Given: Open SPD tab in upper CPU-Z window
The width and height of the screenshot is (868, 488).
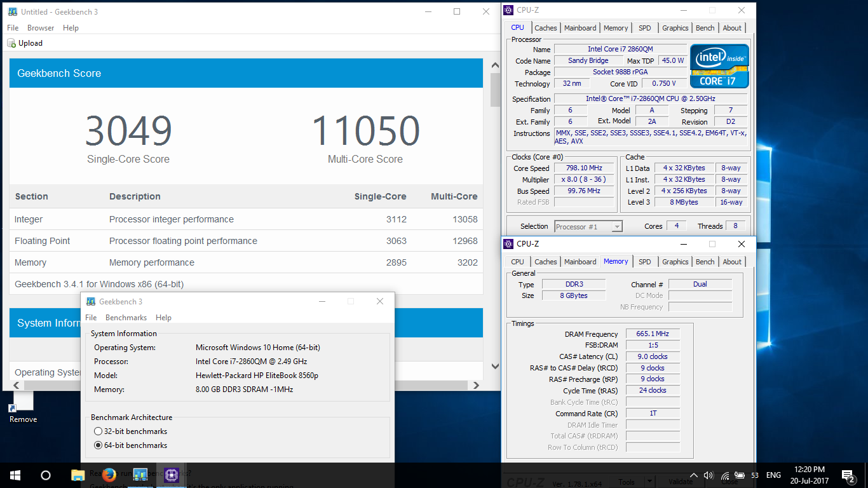Looking at the screenshot, I should 645,28.
